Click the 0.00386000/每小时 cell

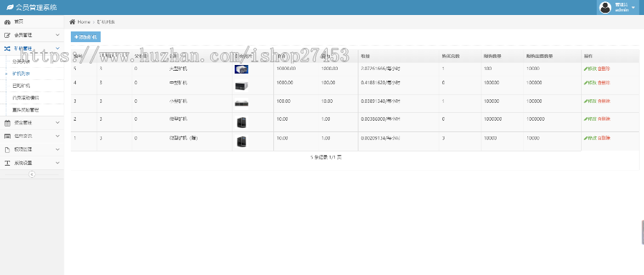381,119
